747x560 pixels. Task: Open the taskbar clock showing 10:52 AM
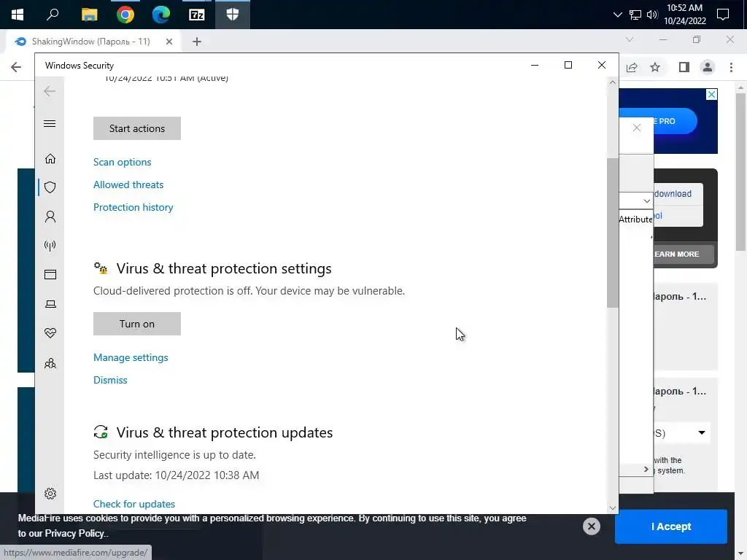684,15
